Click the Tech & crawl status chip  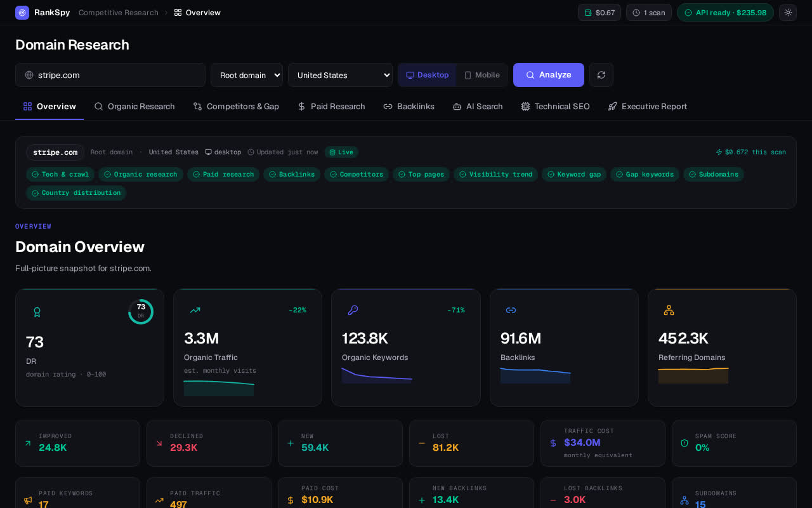60,174
